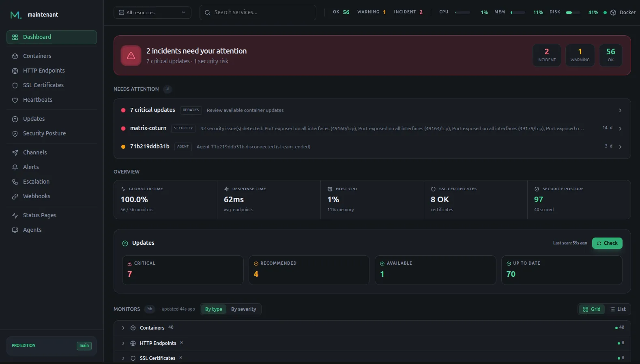This screenshot has width=640, height=364.
Task: Expand the Containers monitor group
Action: tap(123, 328)
